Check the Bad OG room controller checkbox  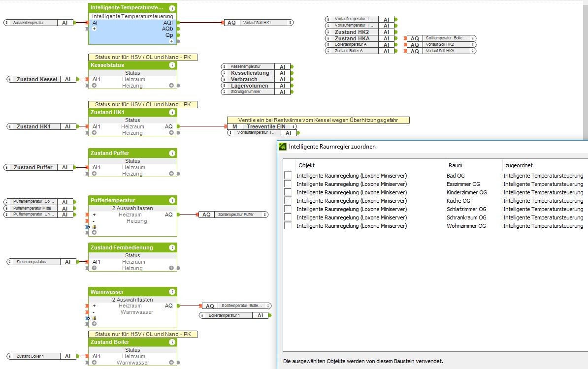[288, 176]
